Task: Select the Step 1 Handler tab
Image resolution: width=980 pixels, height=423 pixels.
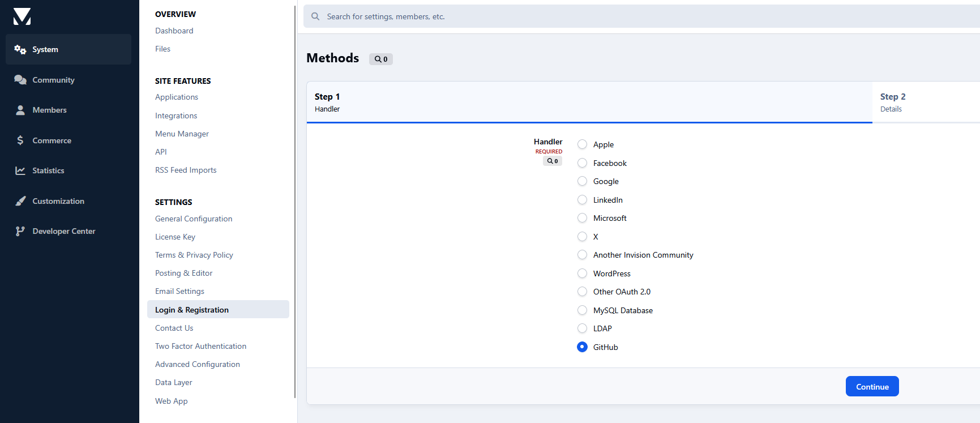Action: click(589, 102)
